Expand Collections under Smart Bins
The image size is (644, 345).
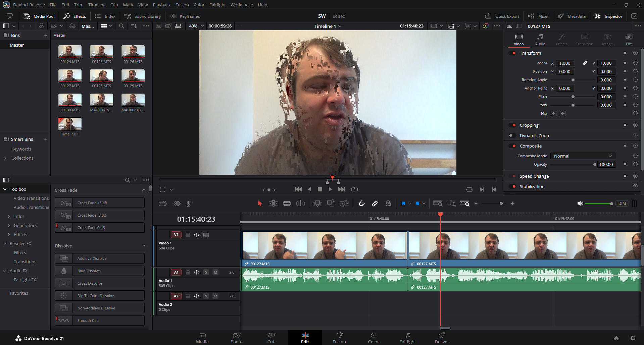tap(5, 158)
